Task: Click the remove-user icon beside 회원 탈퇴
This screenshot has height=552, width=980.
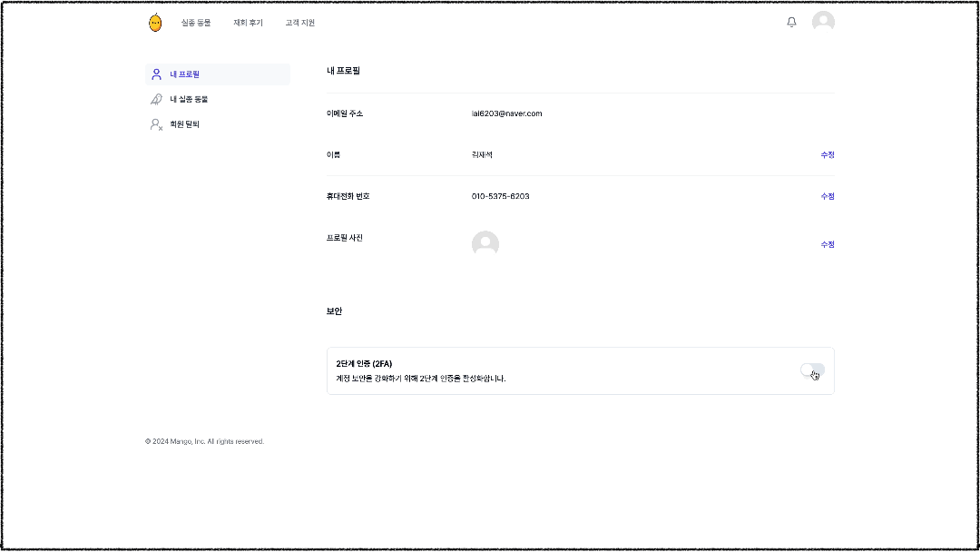Action: pos(156,124)
